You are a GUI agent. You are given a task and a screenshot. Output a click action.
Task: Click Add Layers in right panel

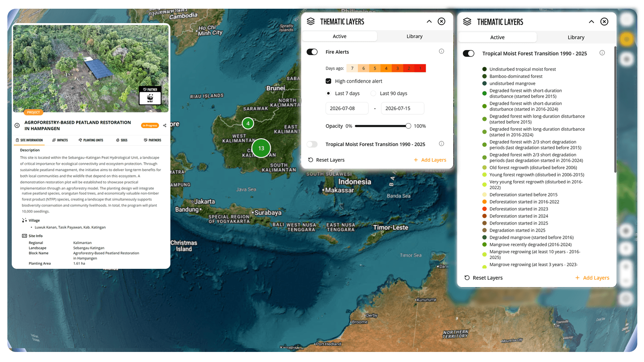(592, 278)
